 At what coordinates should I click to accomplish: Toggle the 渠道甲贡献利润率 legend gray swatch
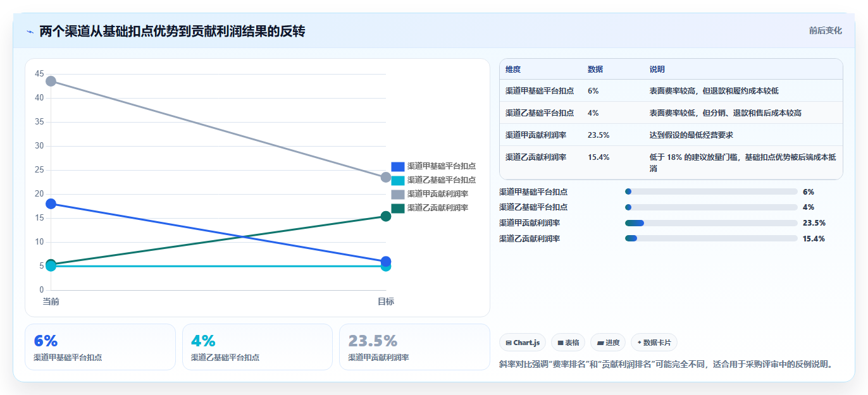tap(398, 194)
